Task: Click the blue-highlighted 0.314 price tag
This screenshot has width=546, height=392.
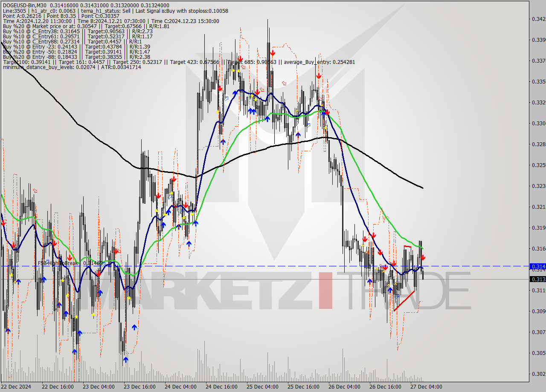Action: tap(537, 266)
